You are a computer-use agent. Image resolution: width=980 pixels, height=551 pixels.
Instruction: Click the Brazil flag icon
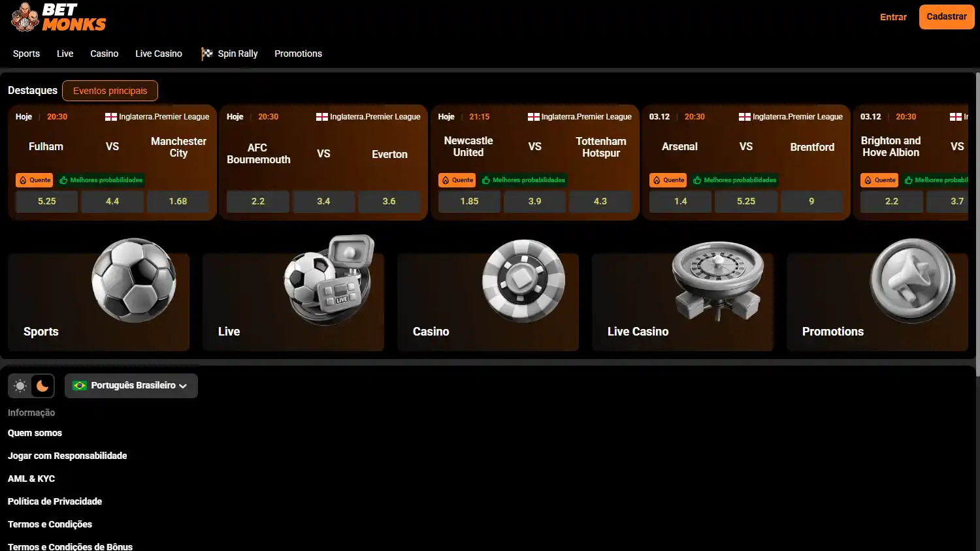tap(80, 386)
